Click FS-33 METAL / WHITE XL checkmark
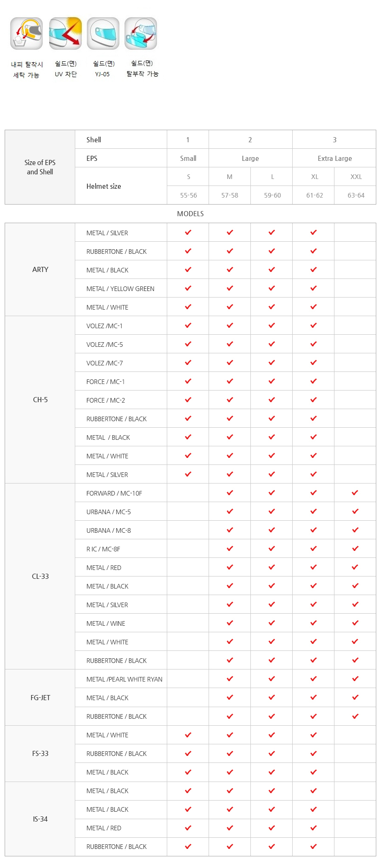380x868 pixels. coord(314,735)
